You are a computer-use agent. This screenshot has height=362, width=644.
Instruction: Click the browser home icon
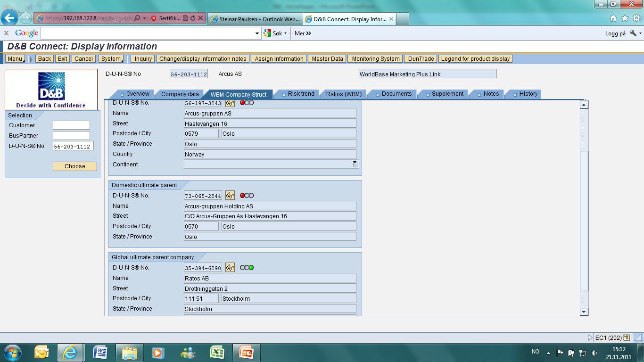[x=613, y=18]
